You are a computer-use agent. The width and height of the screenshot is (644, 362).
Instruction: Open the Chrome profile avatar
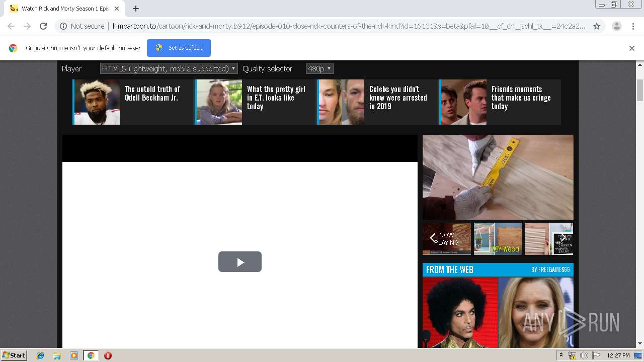616,26
